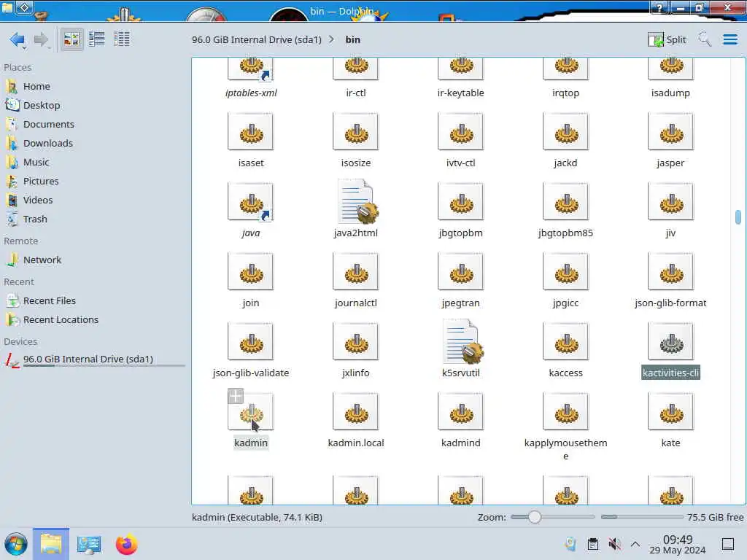Image resolution: width=747 pixels, height=560 pixels.
Task: Switch to Details view mode
Action: pos(122,39)
